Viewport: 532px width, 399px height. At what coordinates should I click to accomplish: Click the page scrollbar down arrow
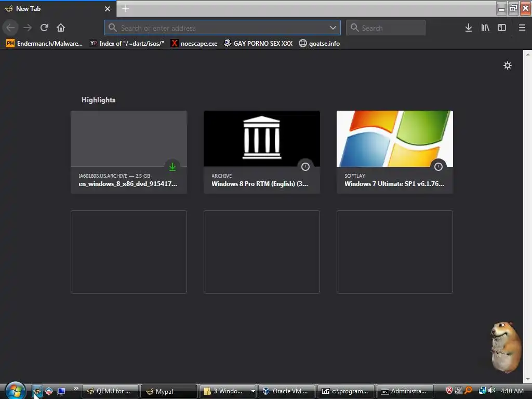pos(528,379)
